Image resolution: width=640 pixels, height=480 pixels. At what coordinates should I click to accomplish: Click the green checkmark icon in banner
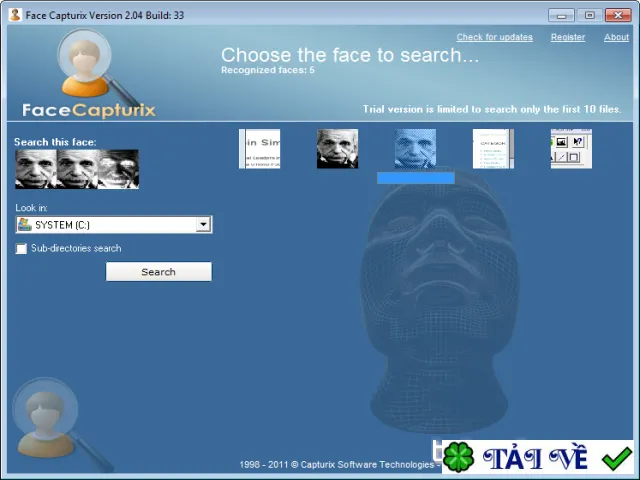click(617, 458)
